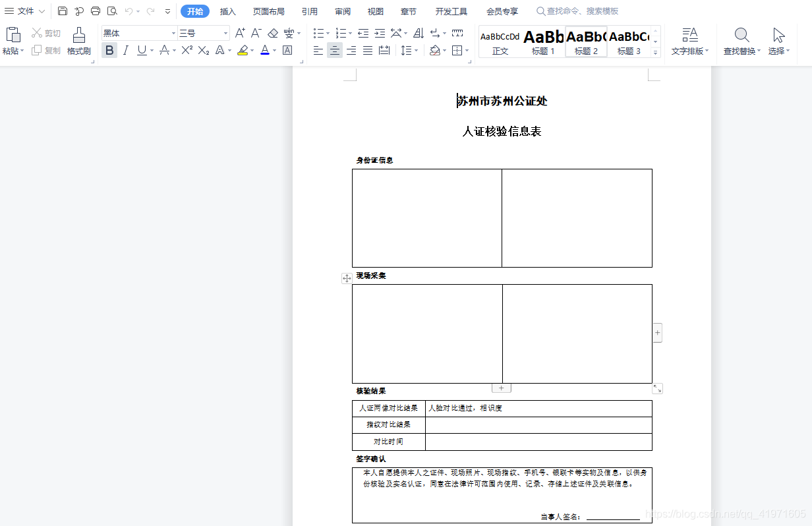Apply subscript formatting

tap(202, 49)
